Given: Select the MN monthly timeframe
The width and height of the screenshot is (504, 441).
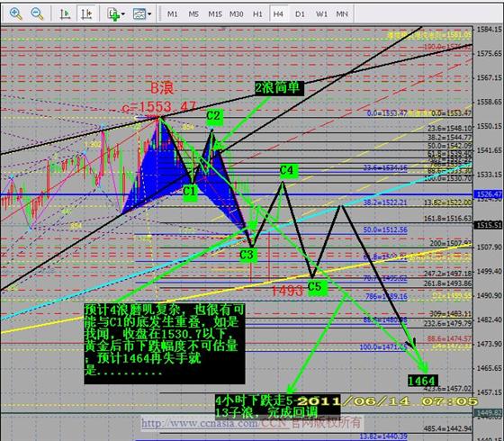Looking at the screenshot, I should 342,14.
